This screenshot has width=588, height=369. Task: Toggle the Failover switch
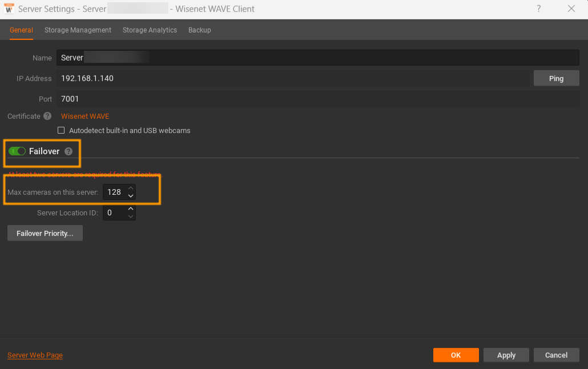[x=17, y=151]
